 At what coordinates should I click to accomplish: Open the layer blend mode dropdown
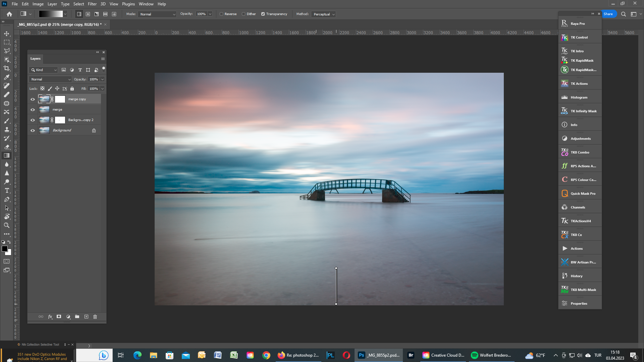(x=50, y=79)
